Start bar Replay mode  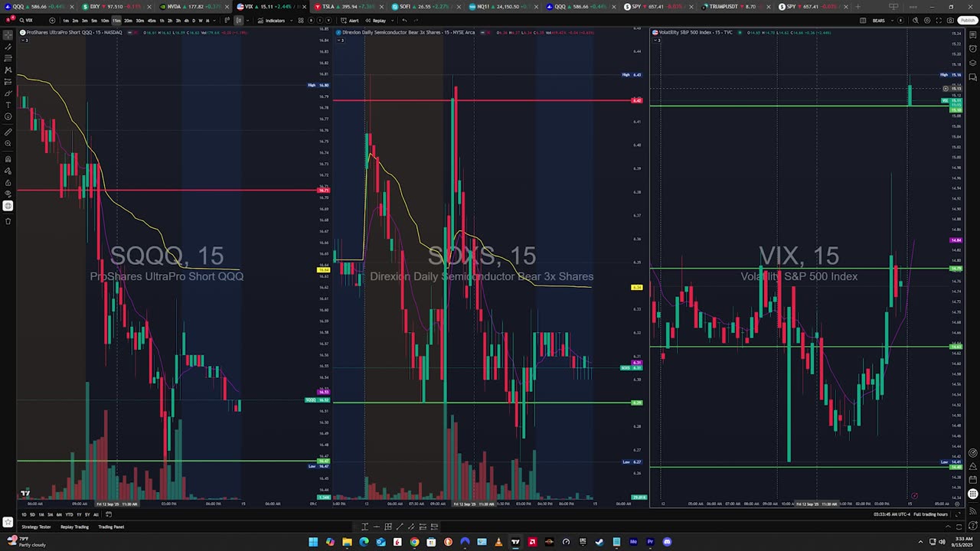coord(376,21)
